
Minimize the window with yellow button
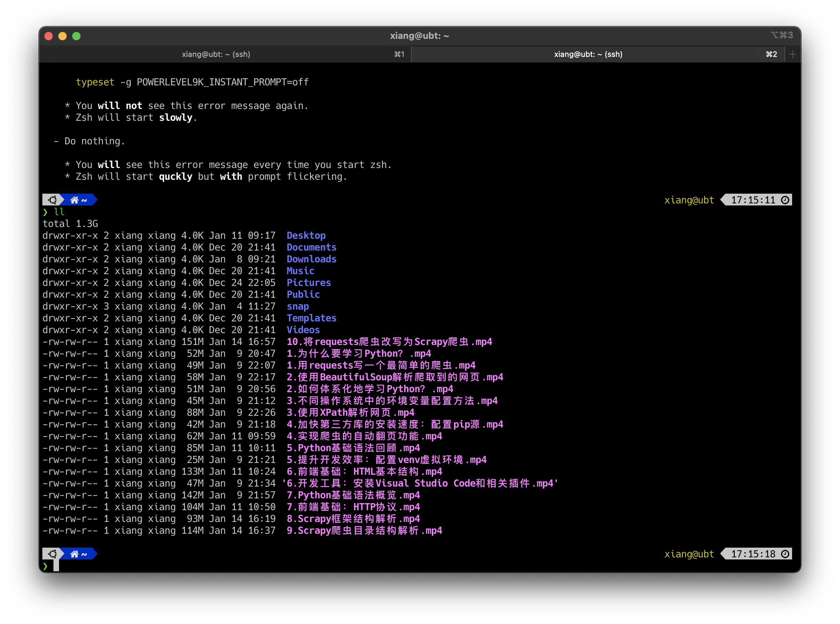tap(63, 36)
